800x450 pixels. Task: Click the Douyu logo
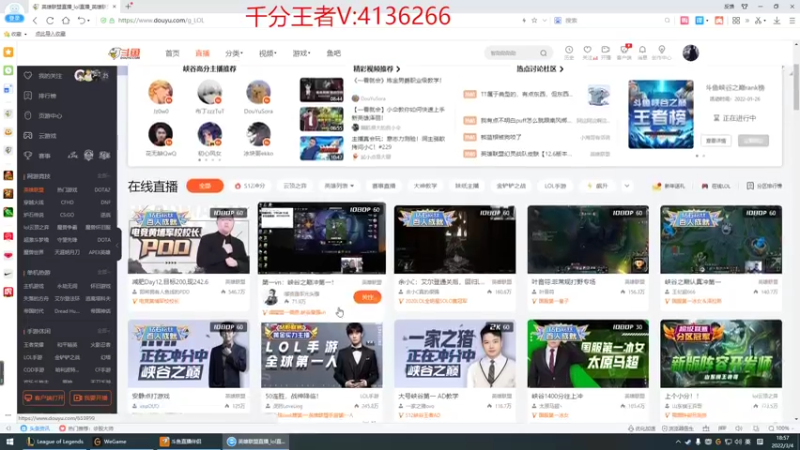tap(124, 53)
